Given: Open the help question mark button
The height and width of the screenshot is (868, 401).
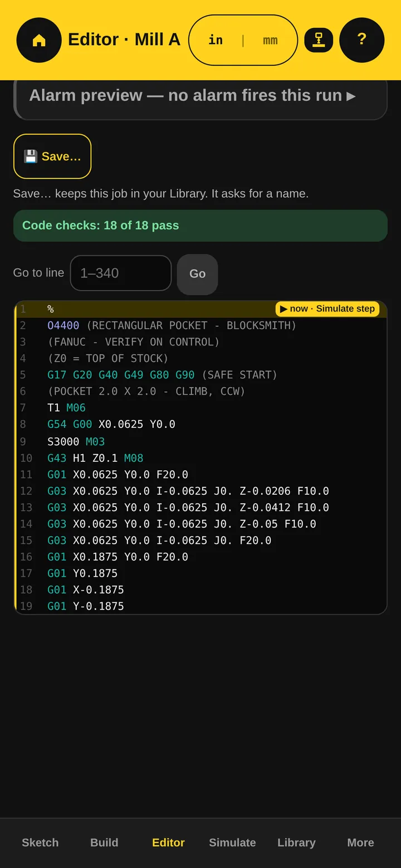Looking at the screenshot, I should 362,40.
